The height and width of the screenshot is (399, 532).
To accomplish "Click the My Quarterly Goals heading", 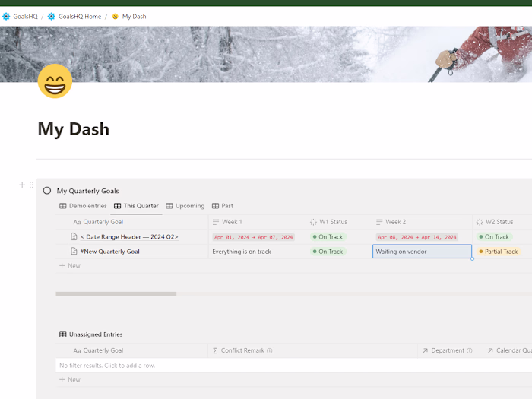I will pyautogui.click(x=88, y=191).
